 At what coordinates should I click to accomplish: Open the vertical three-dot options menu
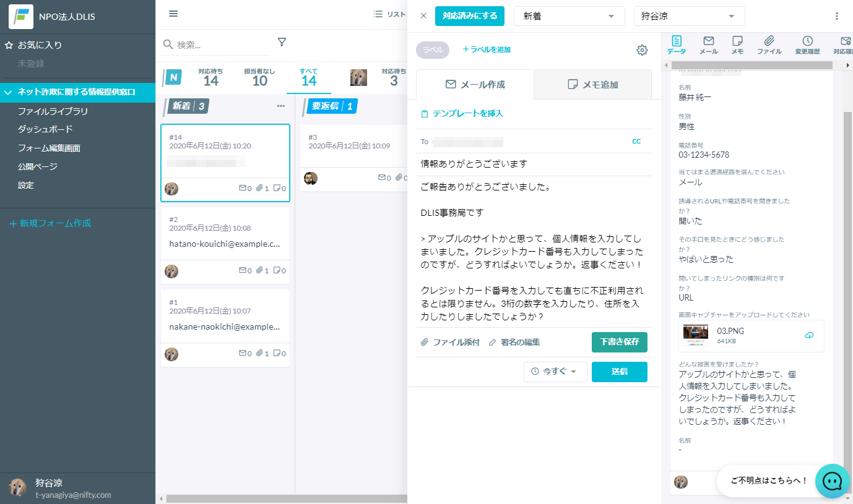[x=838, y=16]
